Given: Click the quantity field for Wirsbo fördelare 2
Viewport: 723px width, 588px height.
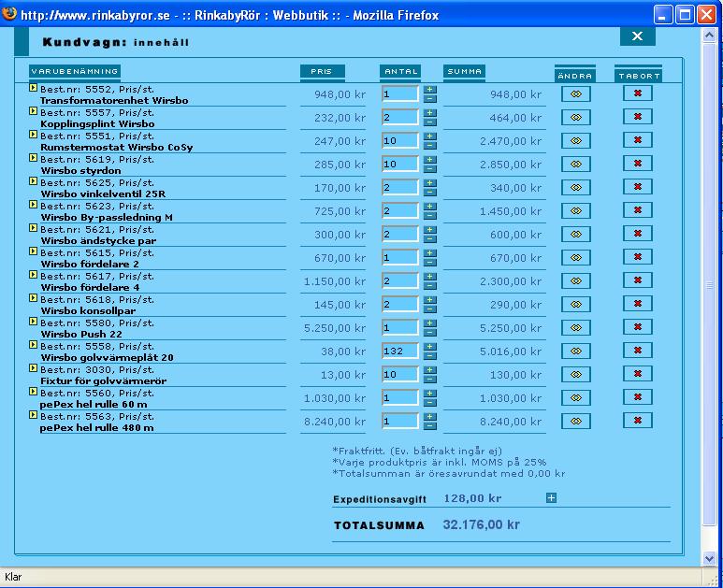Looking at the screenshot, I should click(x=400, y=258).
